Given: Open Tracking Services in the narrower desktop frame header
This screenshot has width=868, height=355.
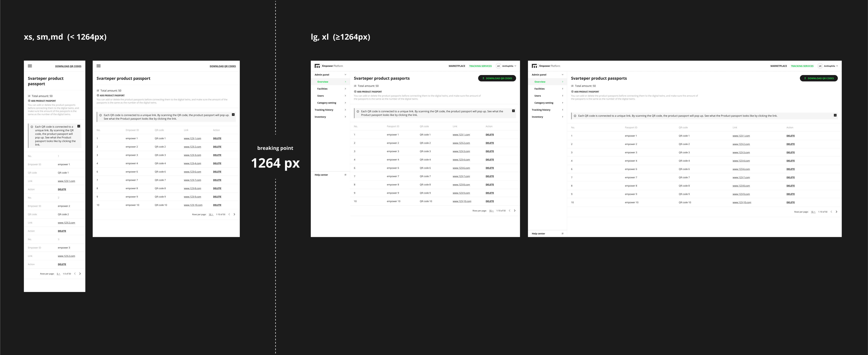Looking at the screenshot, I should pyautogui.click(x=480, y=66).
